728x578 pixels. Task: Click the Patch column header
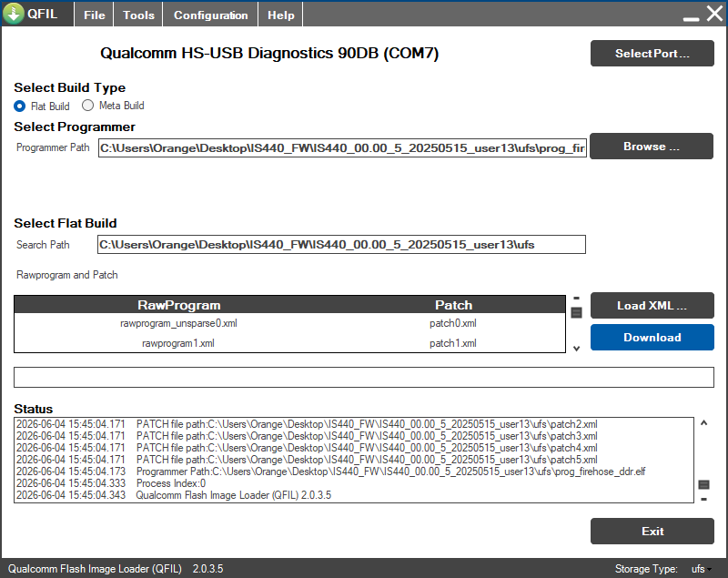453,305
